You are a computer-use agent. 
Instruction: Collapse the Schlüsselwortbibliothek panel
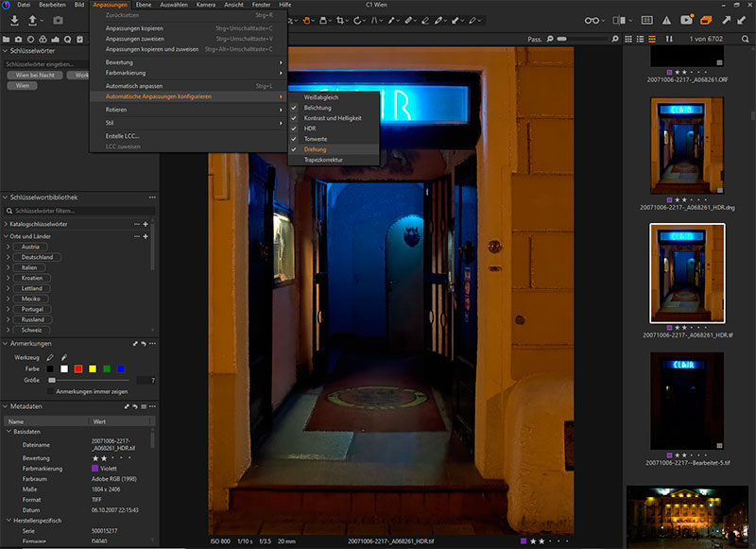pyautogui.click(x=6, y=197)
